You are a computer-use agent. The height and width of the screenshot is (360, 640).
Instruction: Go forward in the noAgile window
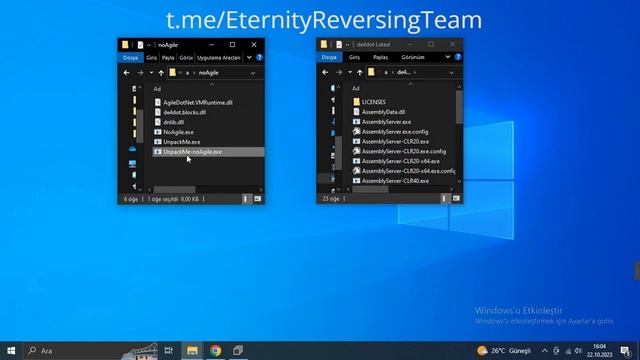point(140,73)
